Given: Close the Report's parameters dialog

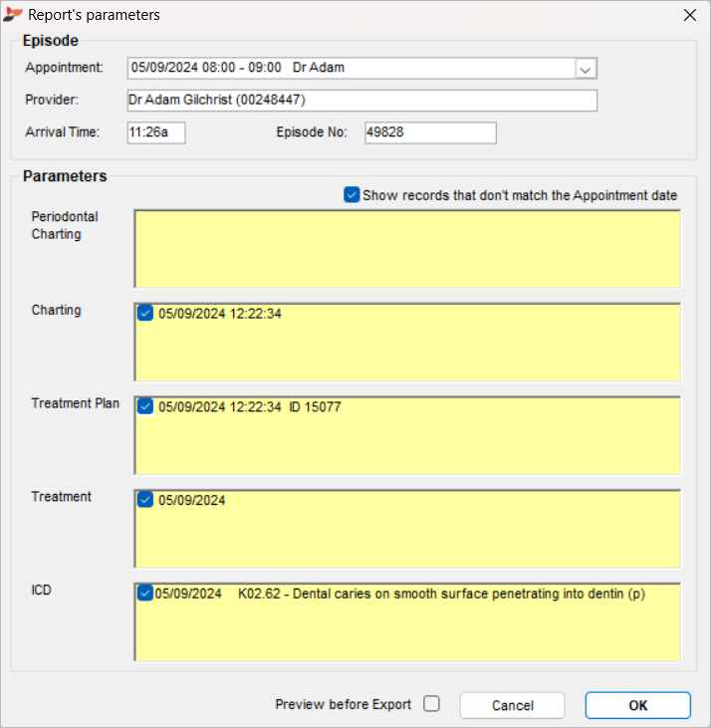Looking at the screenshot, I should pyautogui.click(x=689, y=15).
